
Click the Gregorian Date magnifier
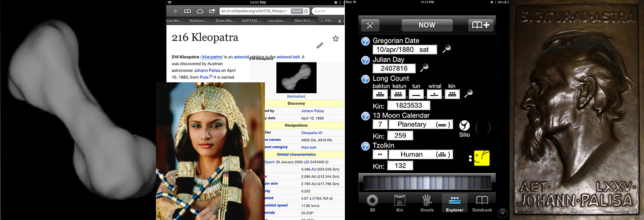446,49
